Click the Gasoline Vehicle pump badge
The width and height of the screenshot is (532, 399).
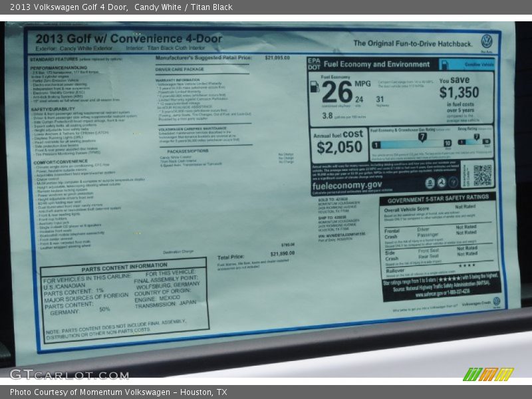(467, 65)
